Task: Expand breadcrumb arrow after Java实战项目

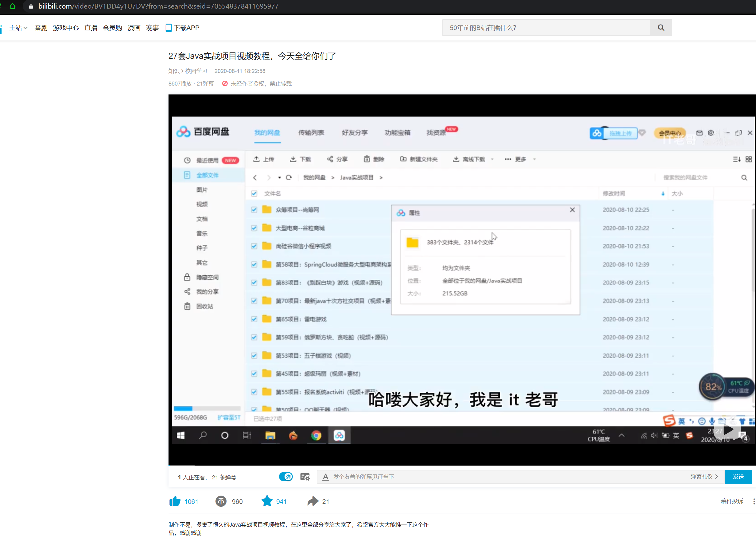Action: [381, 178]
